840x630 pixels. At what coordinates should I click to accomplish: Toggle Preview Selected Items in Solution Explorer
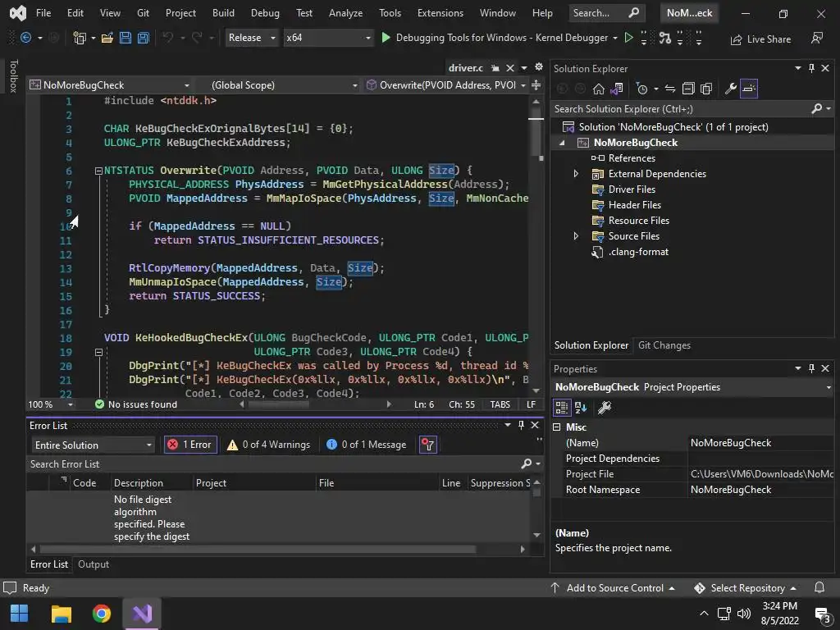pos(749,89)
